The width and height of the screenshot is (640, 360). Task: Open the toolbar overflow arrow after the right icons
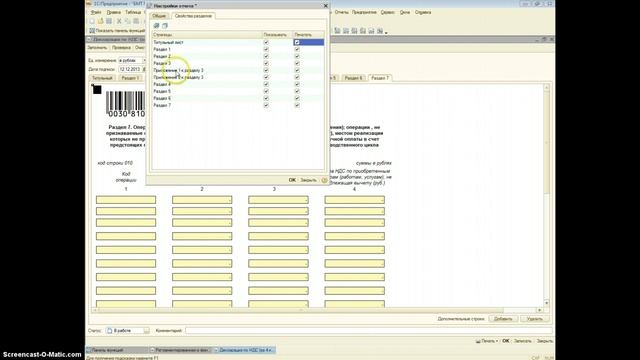coord(386,32)
